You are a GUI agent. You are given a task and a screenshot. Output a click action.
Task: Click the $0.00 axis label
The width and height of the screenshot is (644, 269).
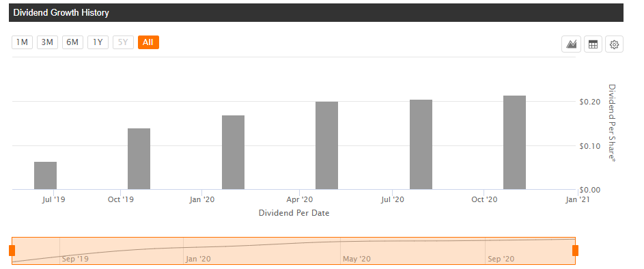590,190
